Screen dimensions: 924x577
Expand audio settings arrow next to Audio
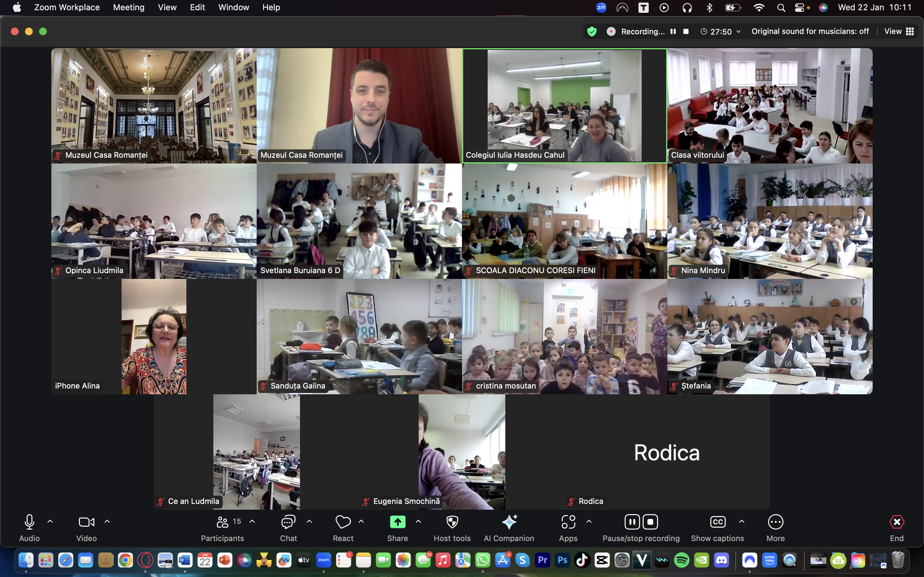point(50,521)
